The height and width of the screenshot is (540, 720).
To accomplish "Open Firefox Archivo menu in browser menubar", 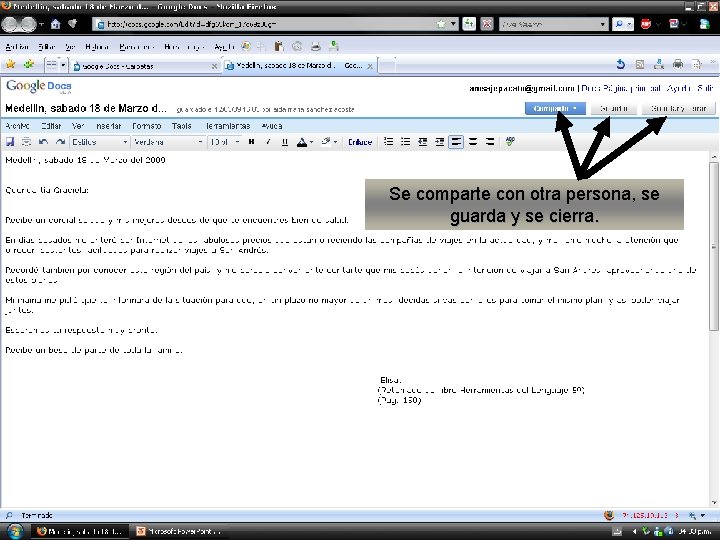I will 17,47.
